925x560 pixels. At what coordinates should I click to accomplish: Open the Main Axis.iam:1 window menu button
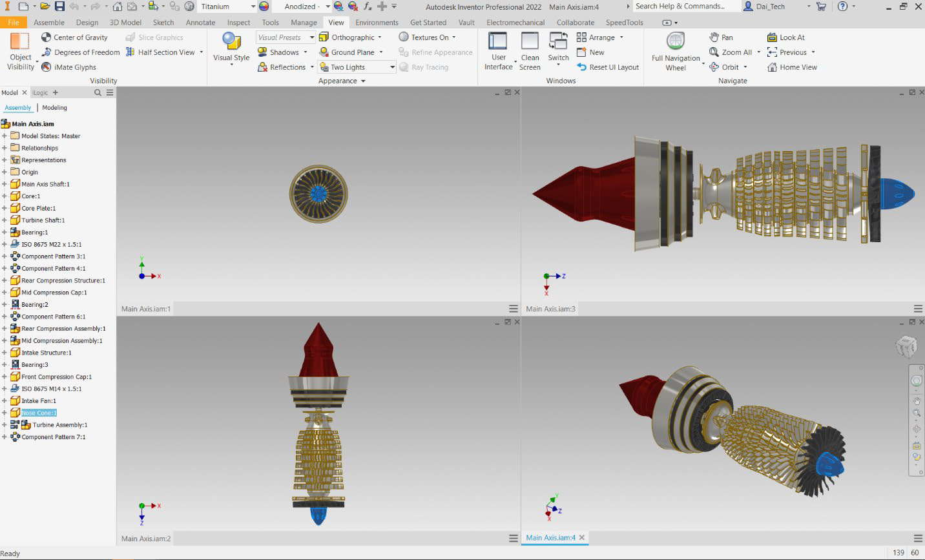[514, 309]
